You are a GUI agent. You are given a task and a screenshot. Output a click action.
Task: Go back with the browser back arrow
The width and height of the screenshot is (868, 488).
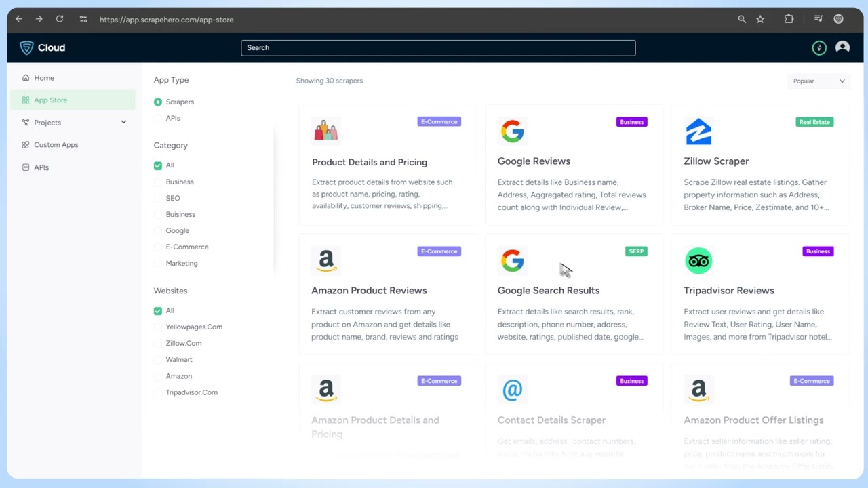[19, 19]
